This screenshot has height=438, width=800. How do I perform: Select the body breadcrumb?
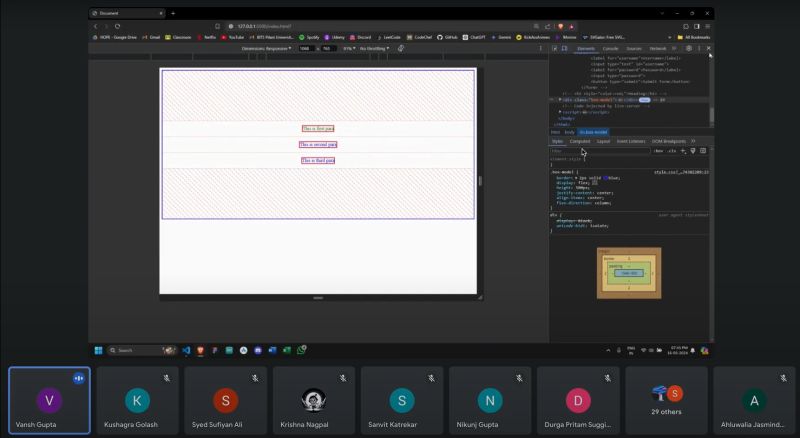[569, 132]
